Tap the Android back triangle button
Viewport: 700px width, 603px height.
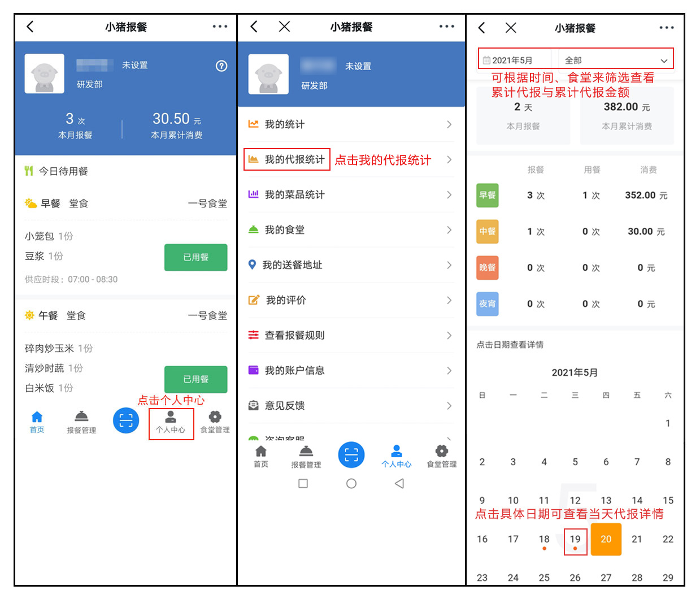(399, 483)
